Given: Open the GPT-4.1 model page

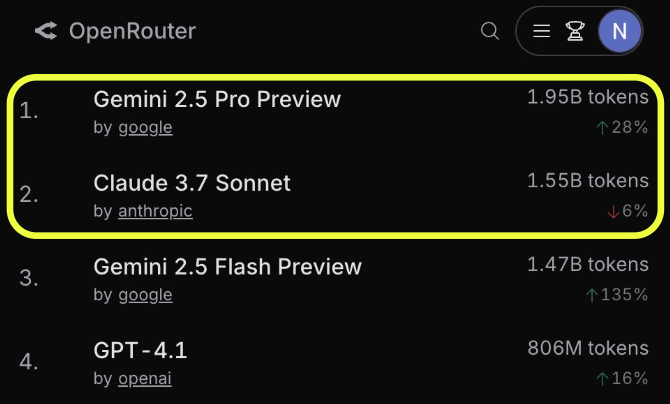Looking at the screenshot, I should (x=140, y=351).
